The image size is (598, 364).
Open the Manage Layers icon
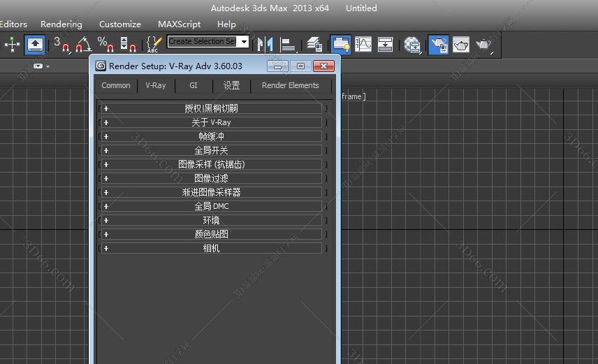[314, 44]
